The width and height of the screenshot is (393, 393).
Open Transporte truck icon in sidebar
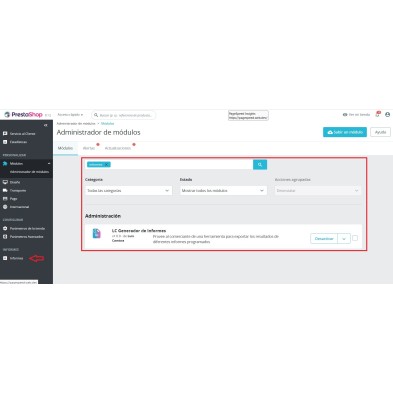click(5, 190)
